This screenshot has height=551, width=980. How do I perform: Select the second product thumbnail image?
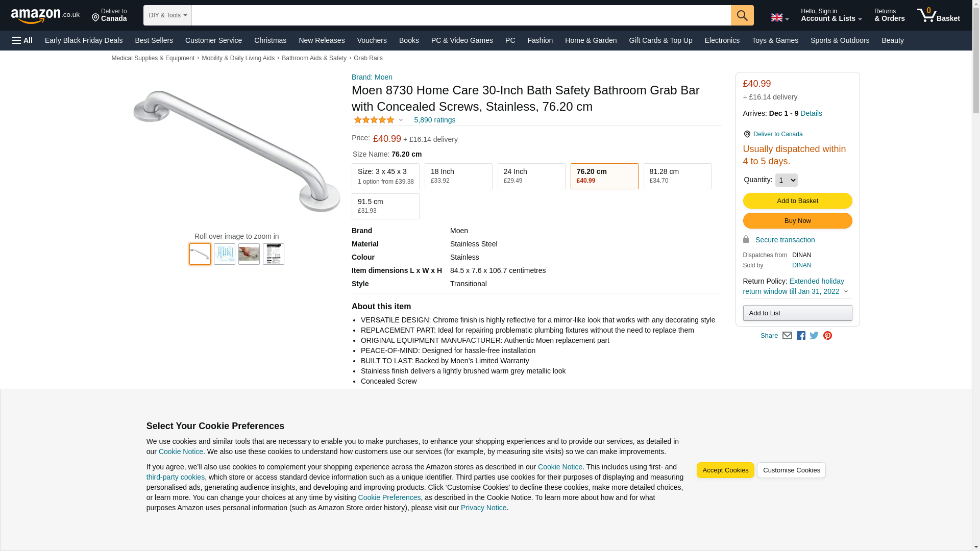(x=225, y=254)
